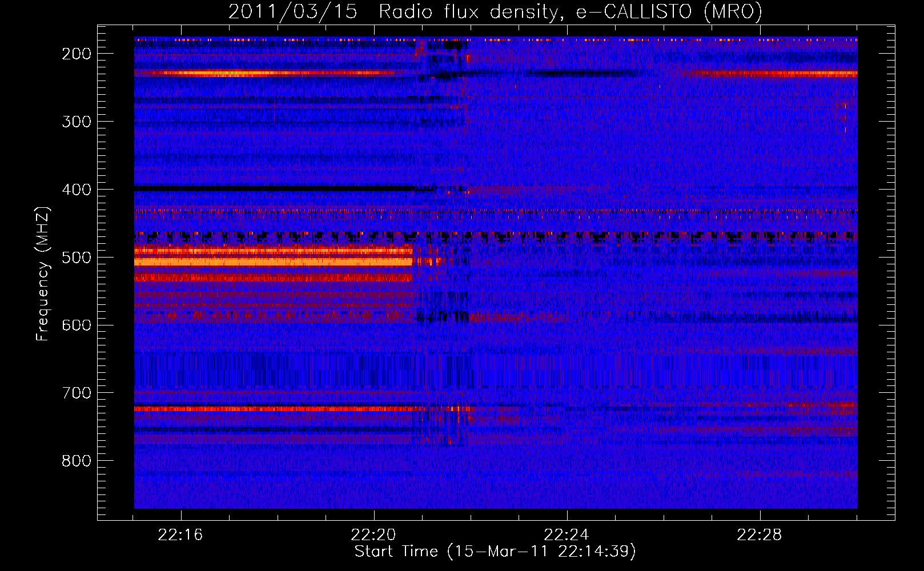Click the 800 frequency tick label
The width and height of the screenshot is (924, 571).
point(77,461)
